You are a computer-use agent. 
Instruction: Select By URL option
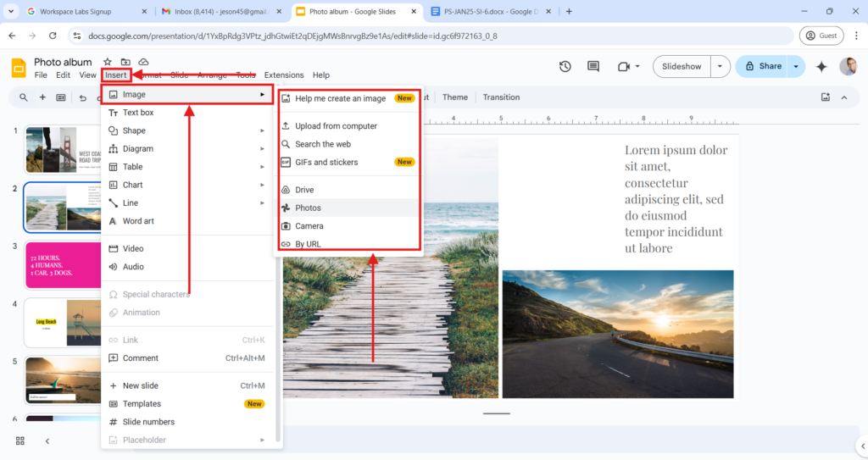tap(307, 244)
